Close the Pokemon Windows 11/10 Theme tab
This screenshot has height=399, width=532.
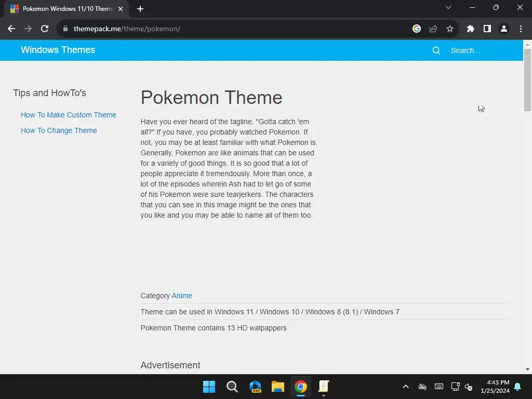(121, 9)
